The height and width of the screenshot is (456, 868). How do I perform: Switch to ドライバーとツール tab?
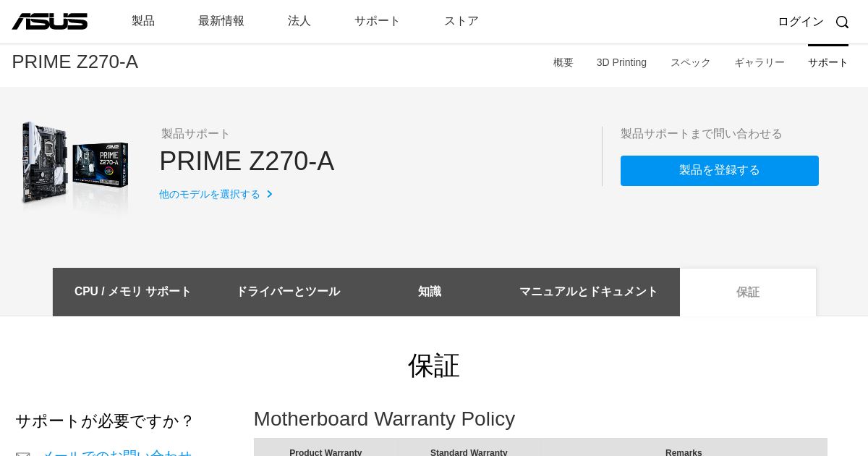pos(288,292)
